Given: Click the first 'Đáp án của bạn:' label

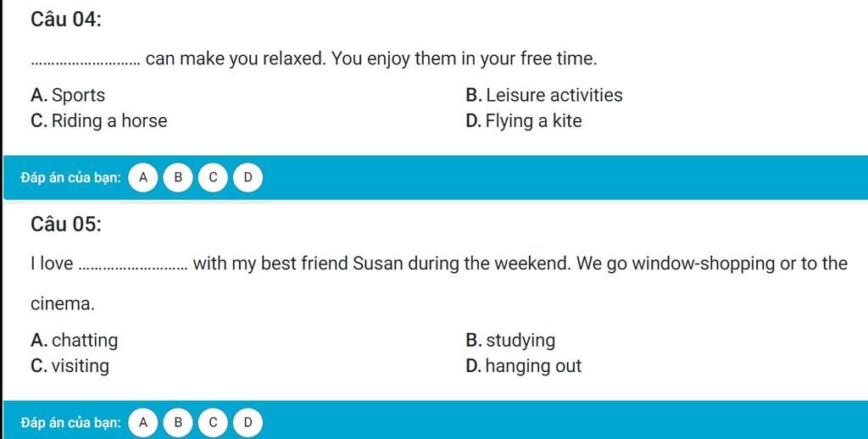Looking at the screenshot, I should [x=71, y=178].
